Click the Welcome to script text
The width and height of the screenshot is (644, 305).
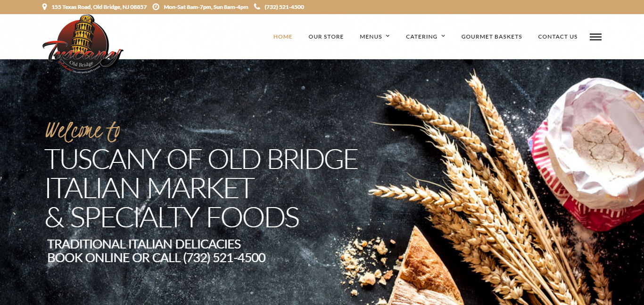coord(83,131)
